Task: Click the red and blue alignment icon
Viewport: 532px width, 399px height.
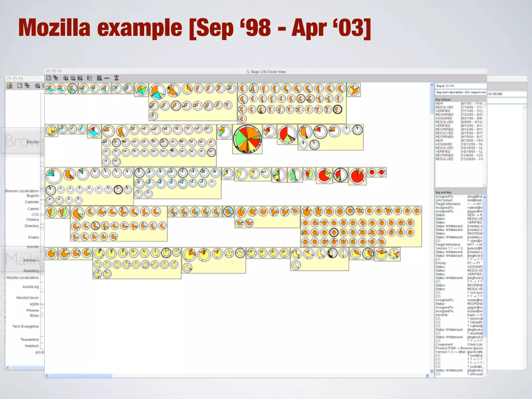Action: (116, 78)
